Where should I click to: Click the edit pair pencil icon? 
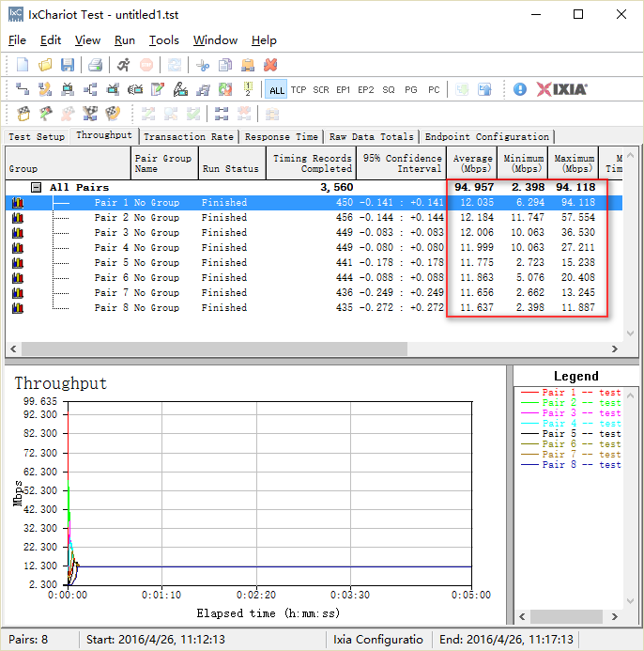coord(158,89)
